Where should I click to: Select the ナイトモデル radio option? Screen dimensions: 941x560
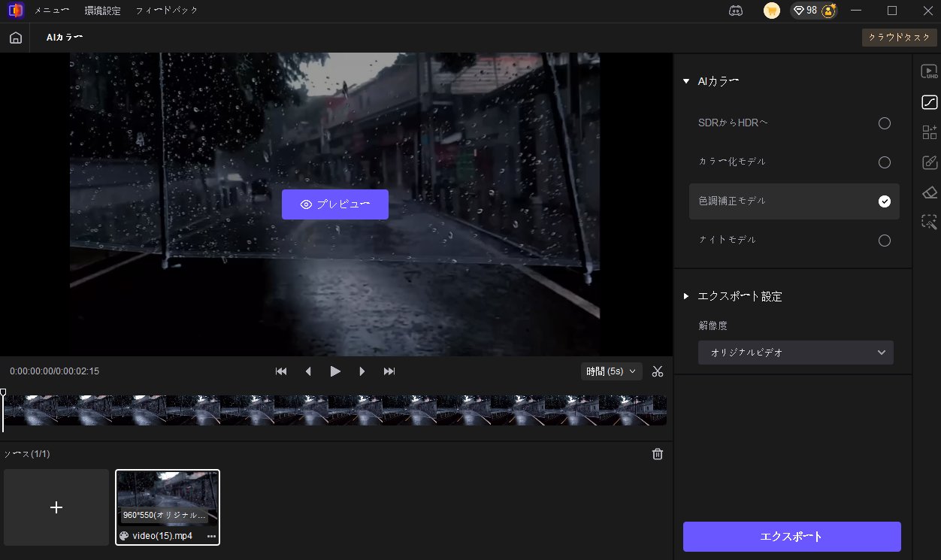coord(884,241)
